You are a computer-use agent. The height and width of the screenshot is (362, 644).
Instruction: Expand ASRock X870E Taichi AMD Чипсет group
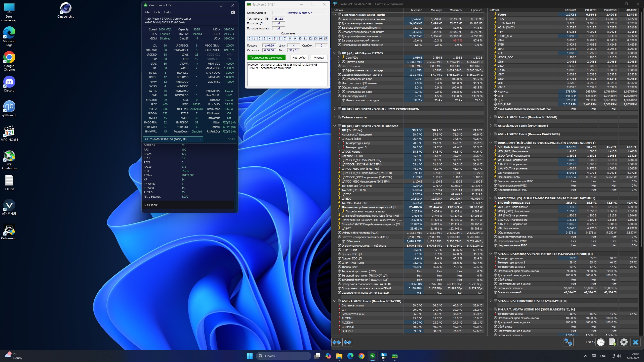coord(491,126)
